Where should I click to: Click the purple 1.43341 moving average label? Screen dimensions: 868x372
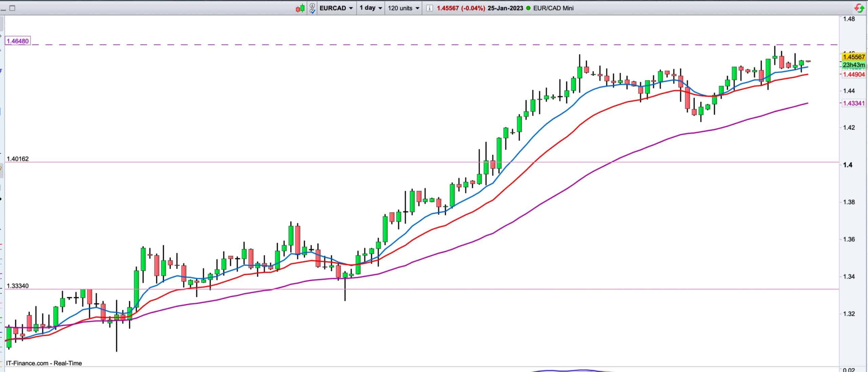tap(854, 103)
